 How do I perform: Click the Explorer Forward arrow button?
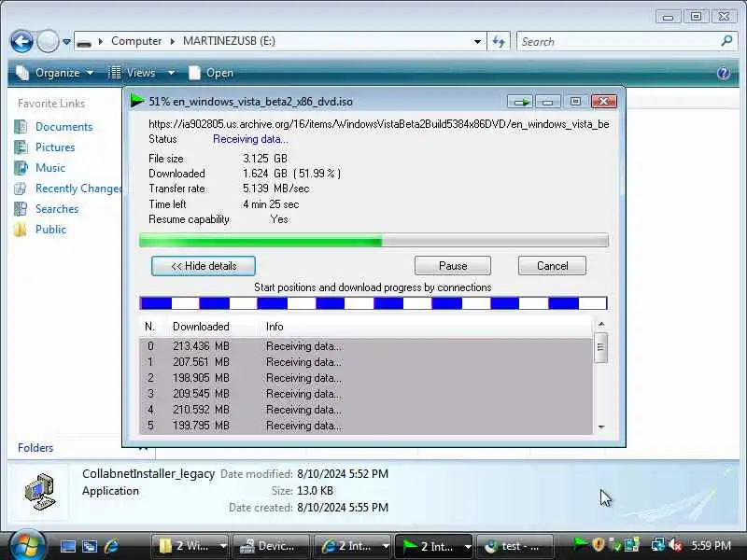tap(48, 41)
